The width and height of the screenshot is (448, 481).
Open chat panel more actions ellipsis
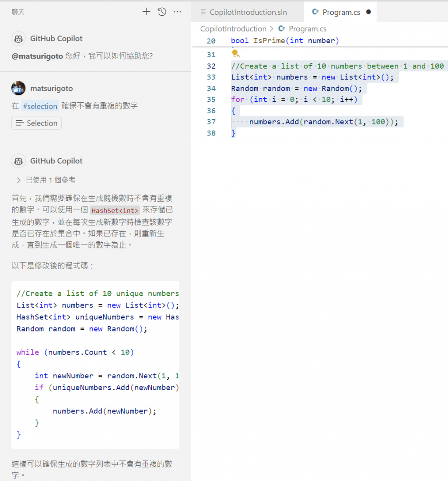pos(177,12)
